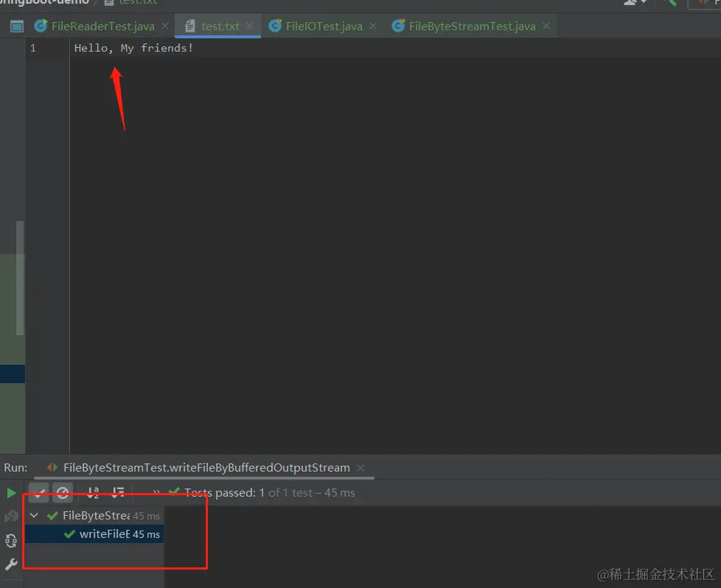Click the rerun failed tests icon
Screen dimensions: 721x588
[x=11, y=516]
